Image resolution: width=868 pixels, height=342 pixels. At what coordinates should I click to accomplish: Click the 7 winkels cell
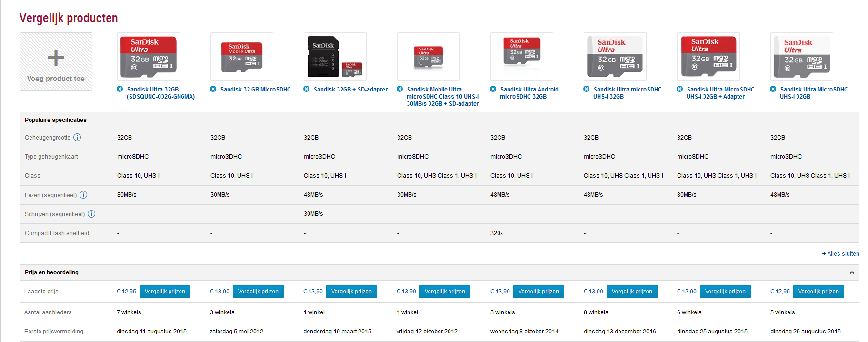click(129, 312)
